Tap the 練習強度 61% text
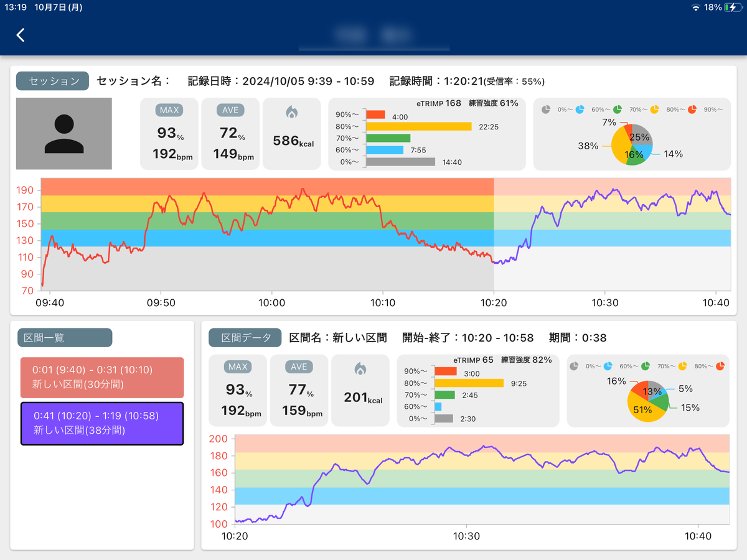The width and height of the screenshot is (747, 560). (492, 103)
